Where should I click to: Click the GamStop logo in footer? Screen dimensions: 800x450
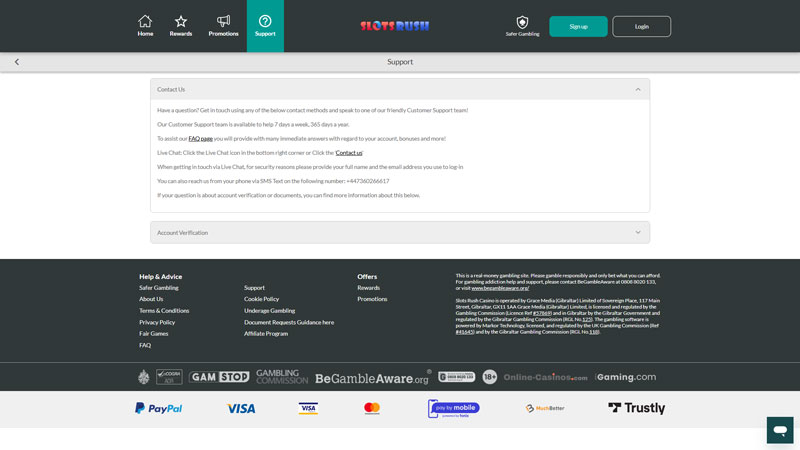point(219,377)
